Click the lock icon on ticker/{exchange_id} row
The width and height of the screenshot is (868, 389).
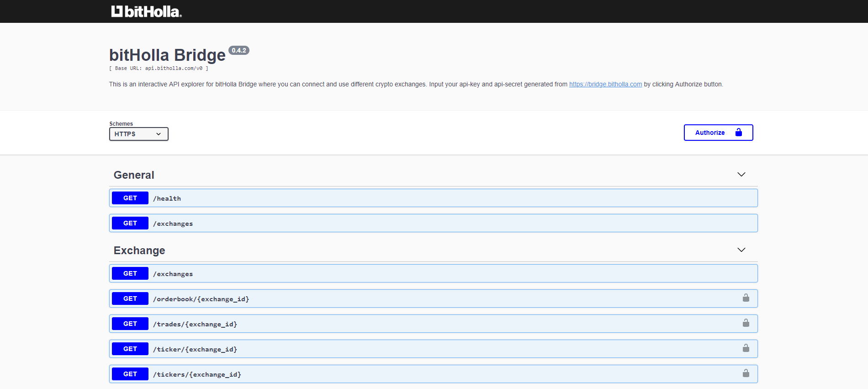click(746, 348)
